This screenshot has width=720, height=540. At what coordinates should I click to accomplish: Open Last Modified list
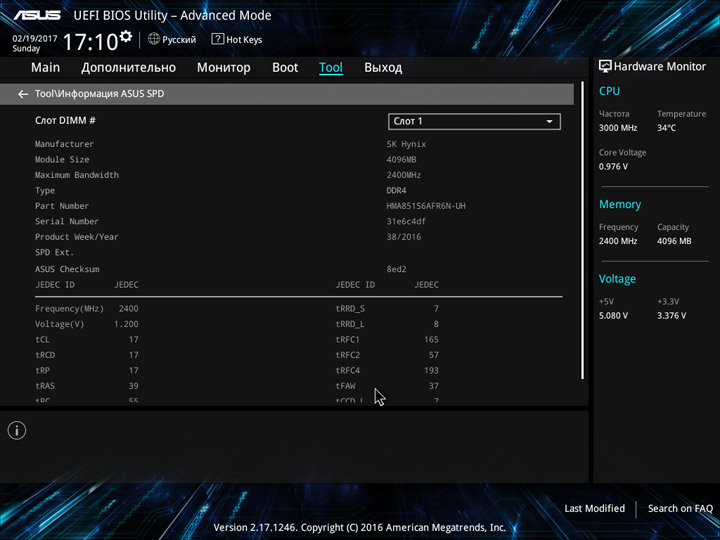pyautogui.click(x=595, y=508)
